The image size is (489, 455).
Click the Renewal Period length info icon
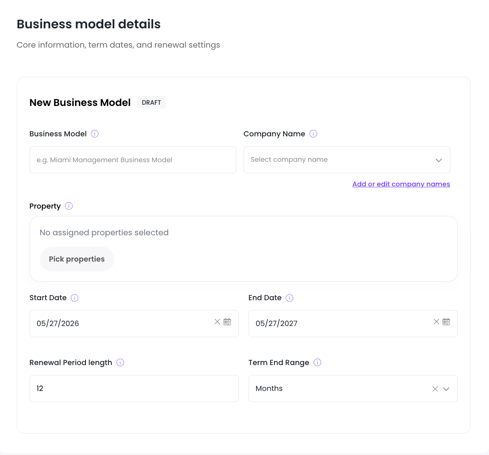click(x=120, y=362)
